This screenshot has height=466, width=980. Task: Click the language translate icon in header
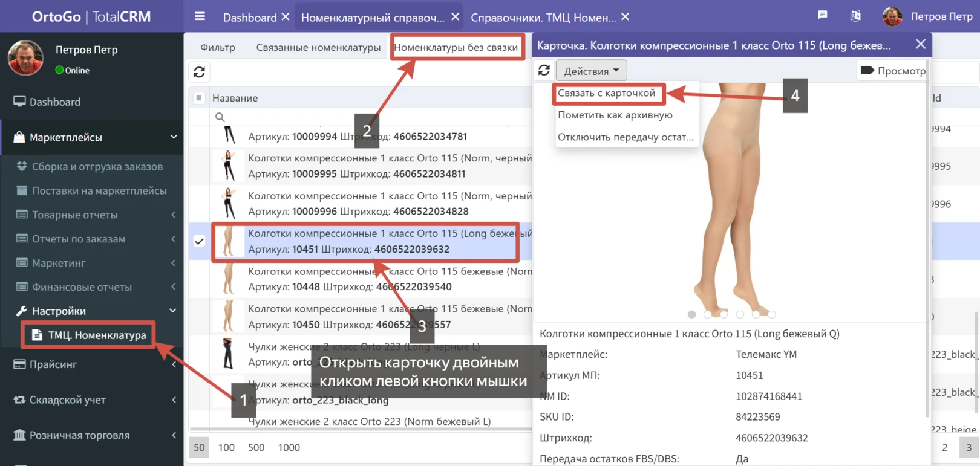pyautogui.click(x=855, y=16)
